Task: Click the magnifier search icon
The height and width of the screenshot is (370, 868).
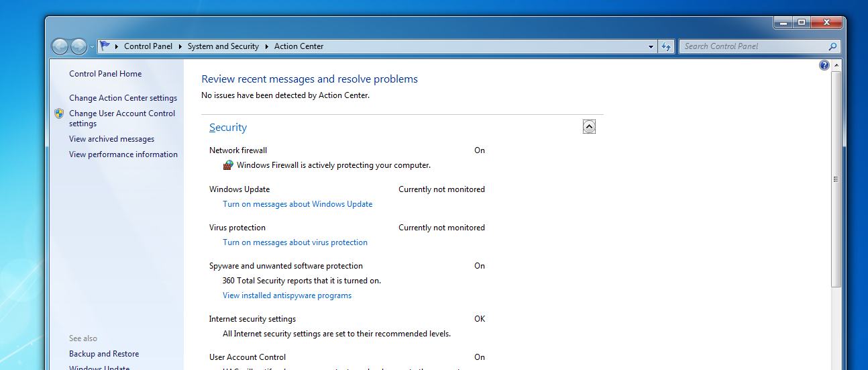Action: click(x=832, y=46)
